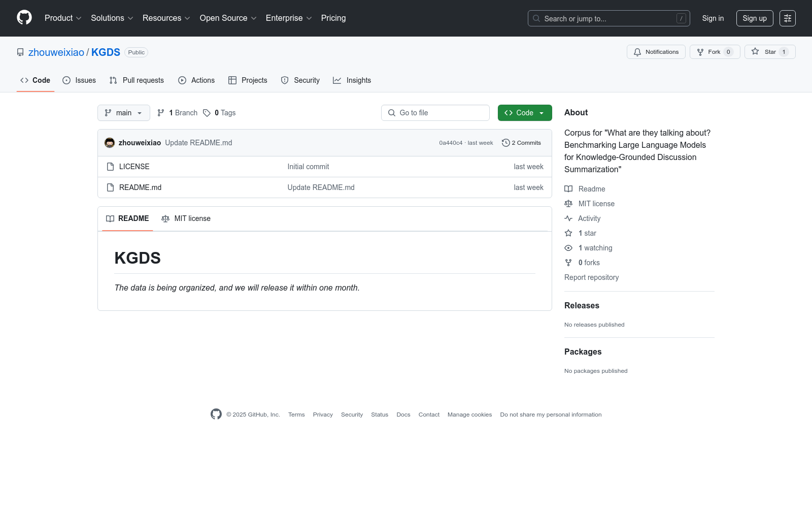Open the KGDS repository link
This screenshot has width=812, height=508.
106,52
